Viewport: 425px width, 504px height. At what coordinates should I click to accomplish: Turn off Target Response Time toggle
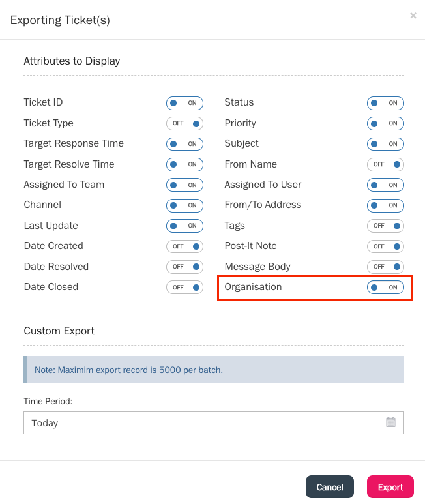click(x=184, y=144)
